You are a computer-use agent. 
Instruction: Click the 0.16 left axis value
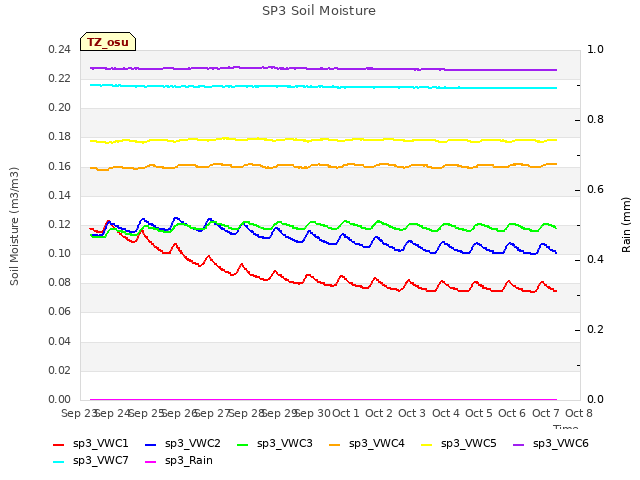click(x=60, y=167)
